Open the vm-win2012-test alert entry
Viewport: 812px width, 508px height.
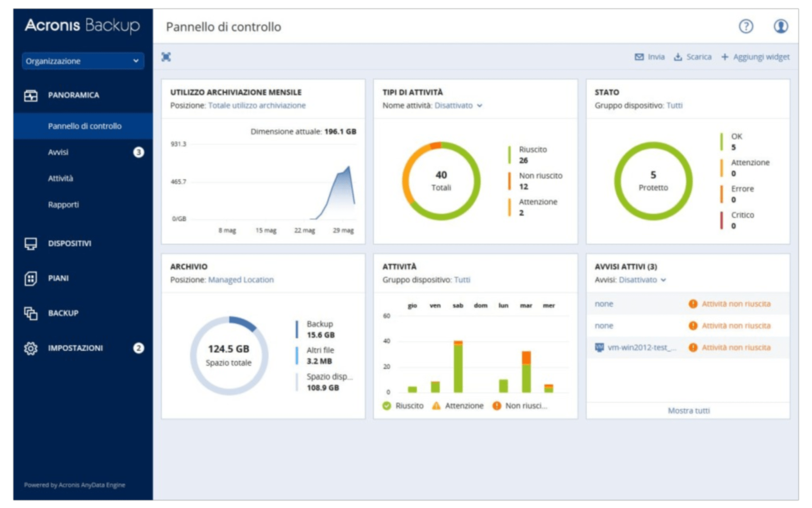[641, 348]
